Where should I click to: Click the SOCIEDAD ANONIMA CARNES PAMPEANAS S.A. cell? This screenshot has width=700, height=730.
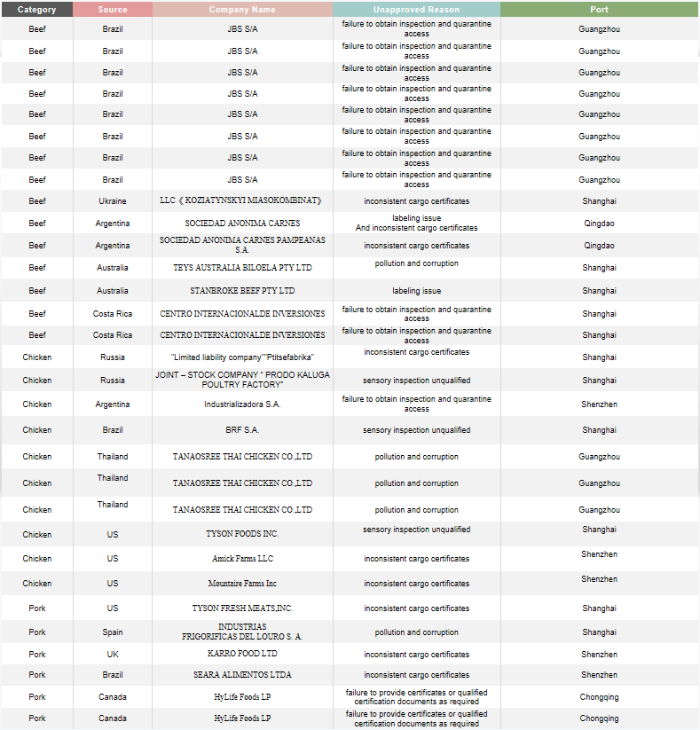(242, 245)
